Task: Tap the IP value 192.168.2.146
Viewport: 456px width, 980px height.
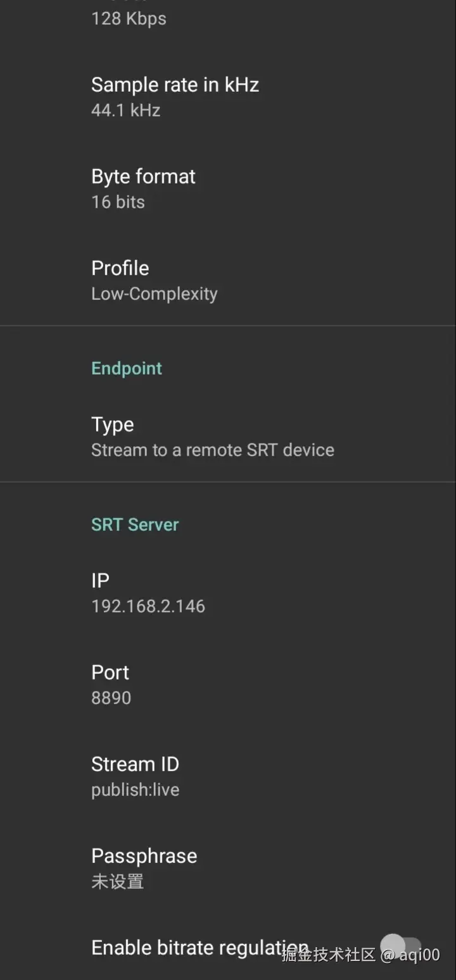Action: 148,605
